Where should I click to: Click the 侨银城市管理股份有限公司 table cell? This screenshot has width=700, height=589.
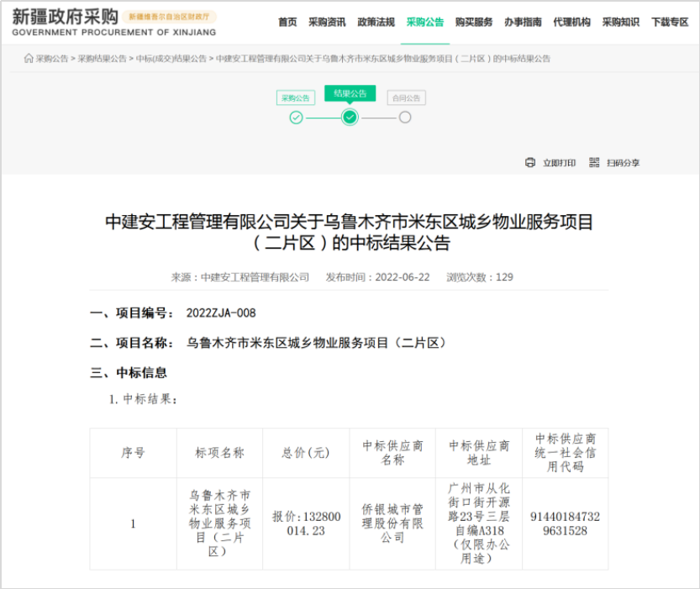[x=392, y=523]
